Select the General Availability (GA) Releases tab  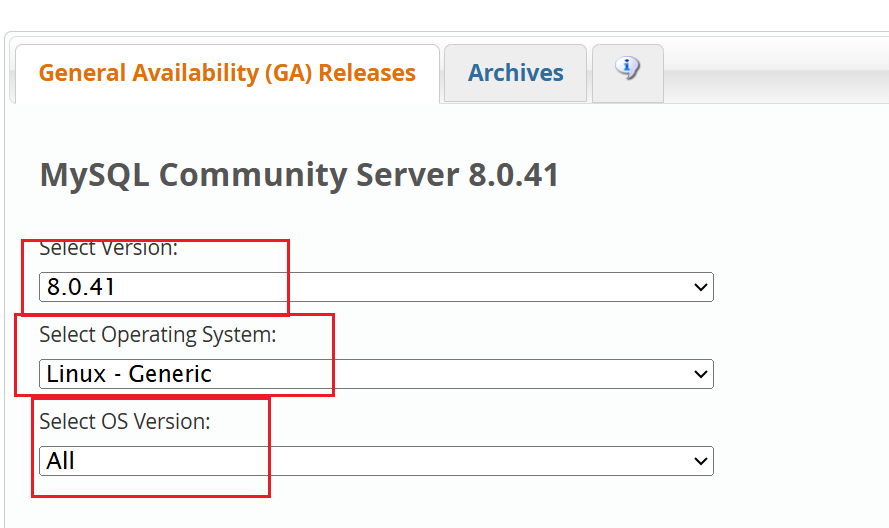tap(227, 74)
